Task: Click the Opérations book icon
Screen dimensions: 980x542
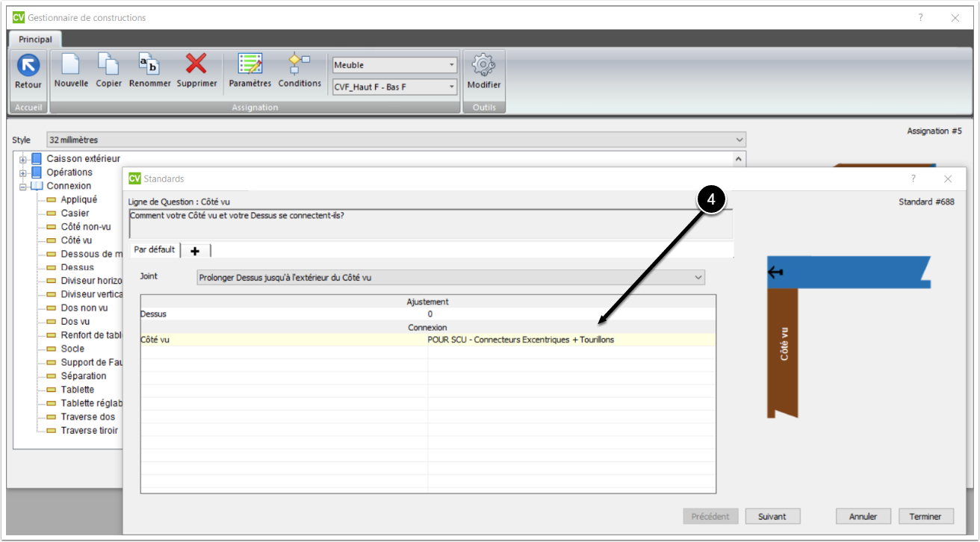Action: [37, 172]
